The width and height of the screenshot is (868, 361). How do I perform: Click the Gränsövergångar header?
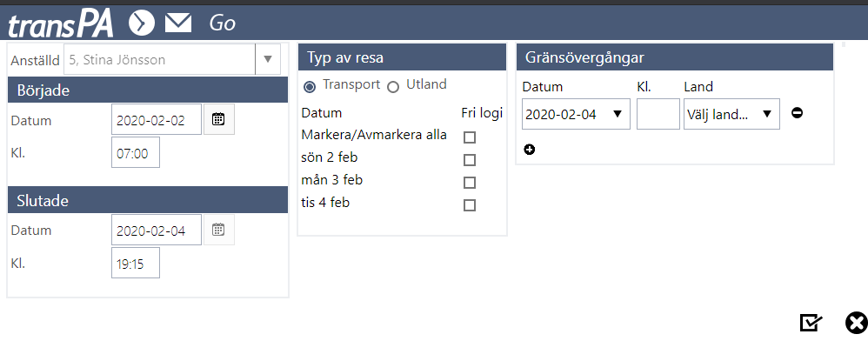tap(675, 57)
